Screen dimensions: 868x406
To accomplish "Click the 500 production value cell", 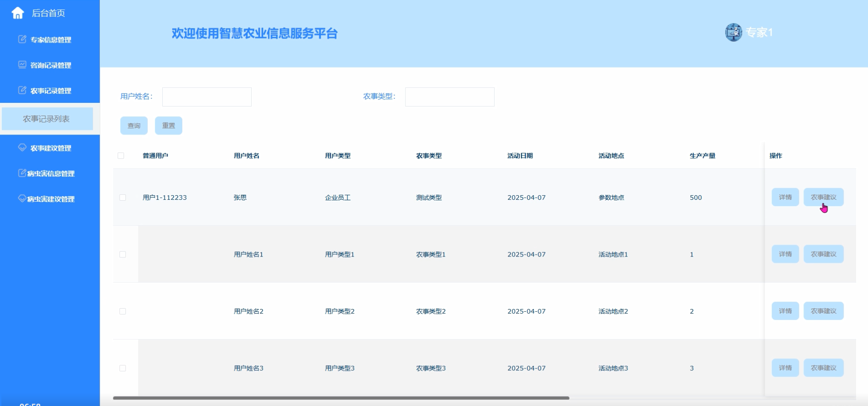I will click(x=696, y=198).
